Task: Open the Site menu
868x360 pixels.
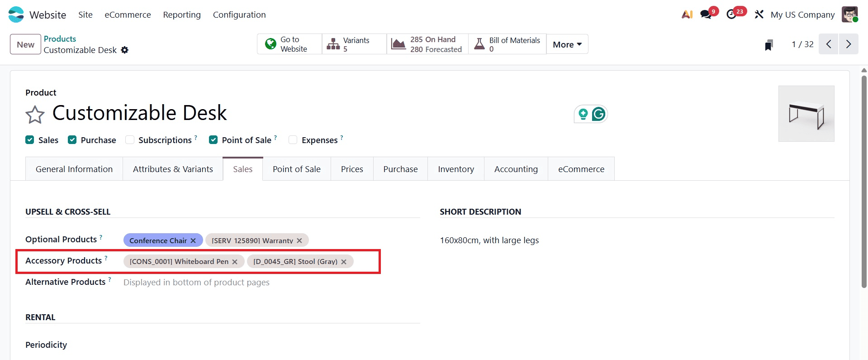Action: 85,14
